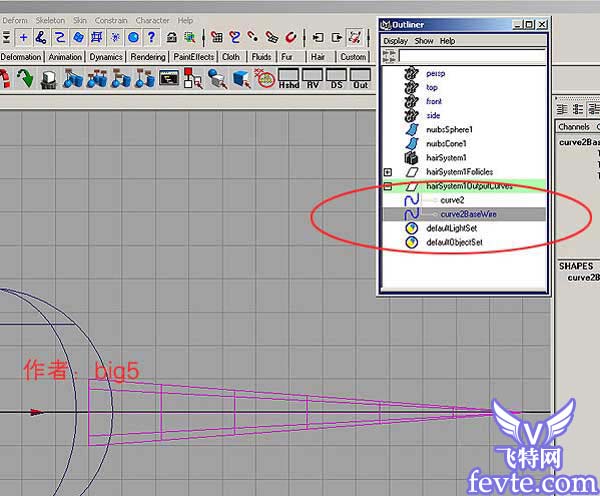600x496 pixels.
Task: Switch to the PaintEffects shelf tab
Action: (194, 57)
